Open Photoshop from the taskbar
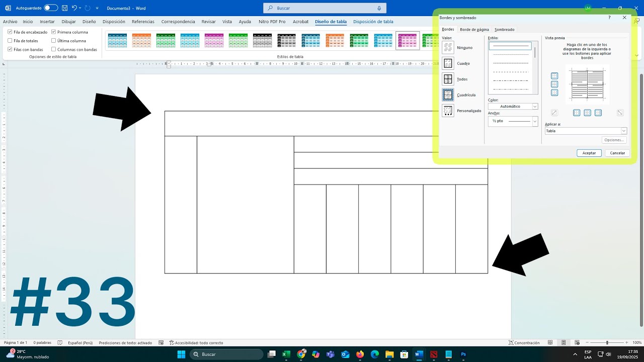 tap(463, 354)
